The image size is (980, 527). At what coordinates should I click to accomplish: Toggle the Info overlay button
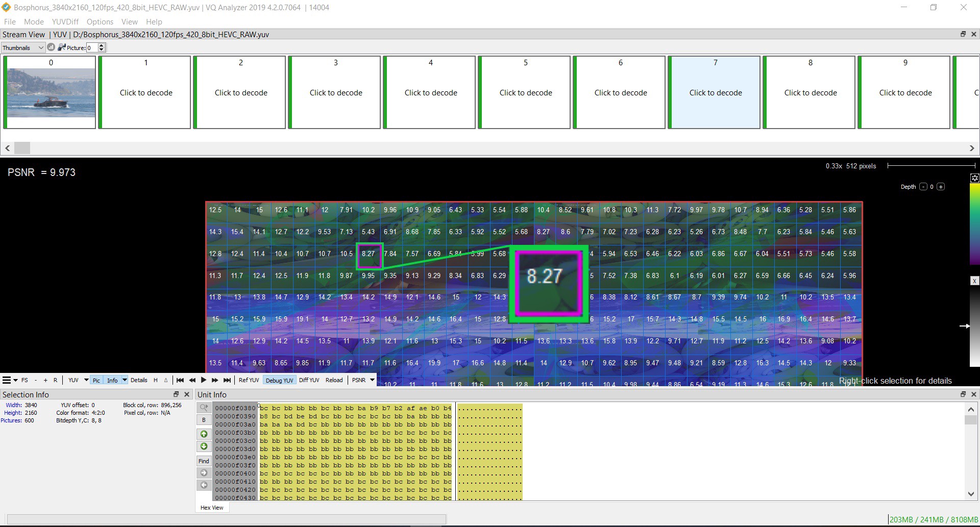tap(112, 380)
